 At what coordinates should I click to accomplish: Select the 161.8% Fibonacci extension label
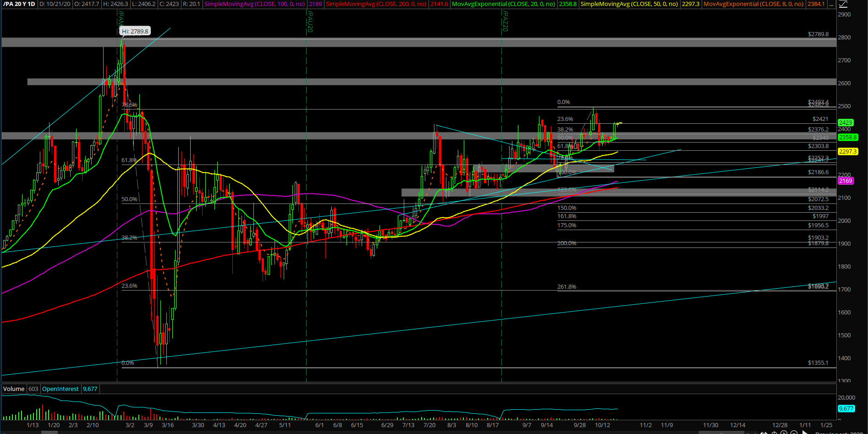(567, 216)
